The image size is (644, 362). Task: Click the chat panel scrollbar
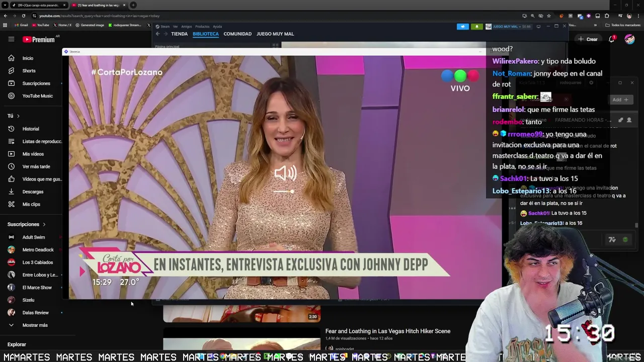click(x=636, y=226)
